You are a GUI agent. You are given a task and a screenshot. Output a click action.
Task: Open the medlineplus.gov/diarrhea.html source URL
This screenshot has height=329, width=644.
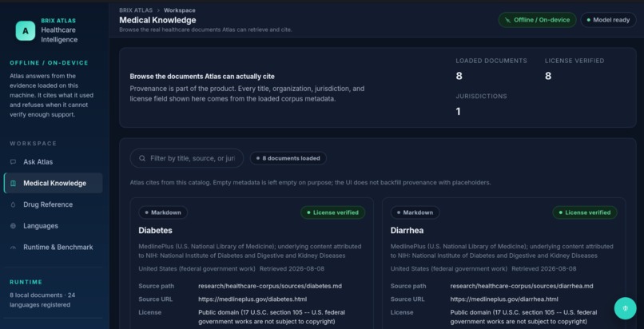coord(504,299)
